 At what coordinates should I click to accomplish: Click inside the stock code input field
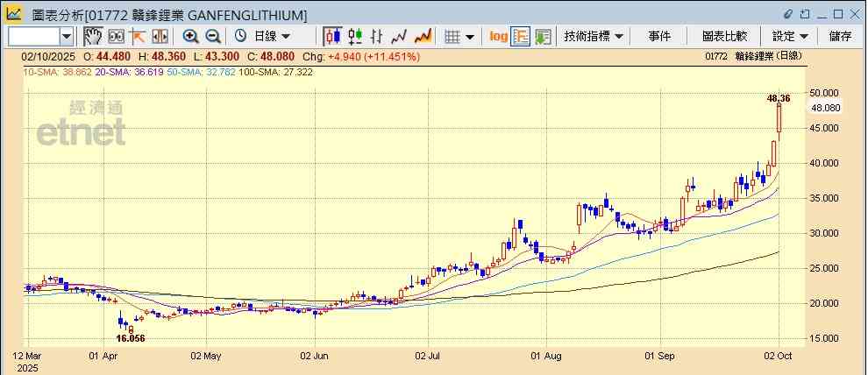33,36
